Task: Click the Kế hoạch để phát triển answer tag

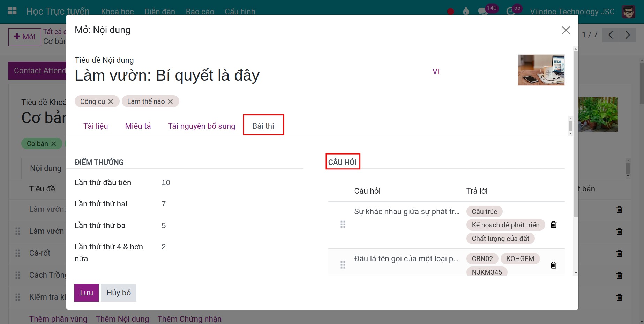Action: pos(506,225)
